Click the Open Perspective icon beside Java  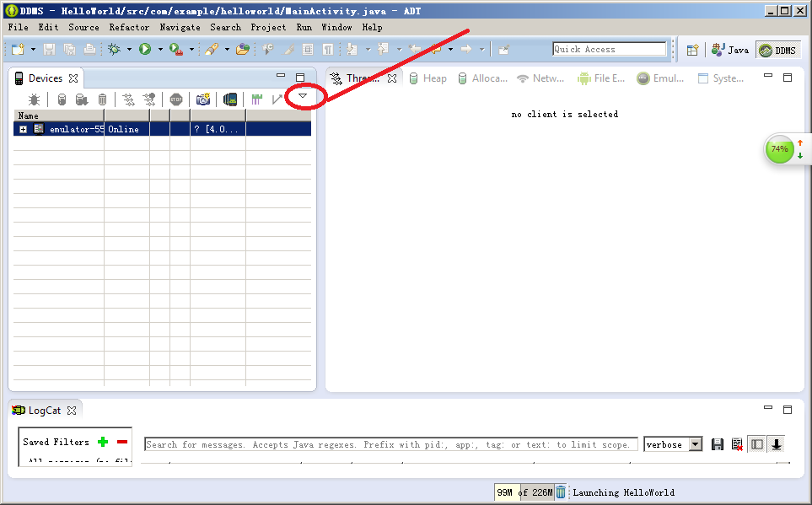coord(692,51)
